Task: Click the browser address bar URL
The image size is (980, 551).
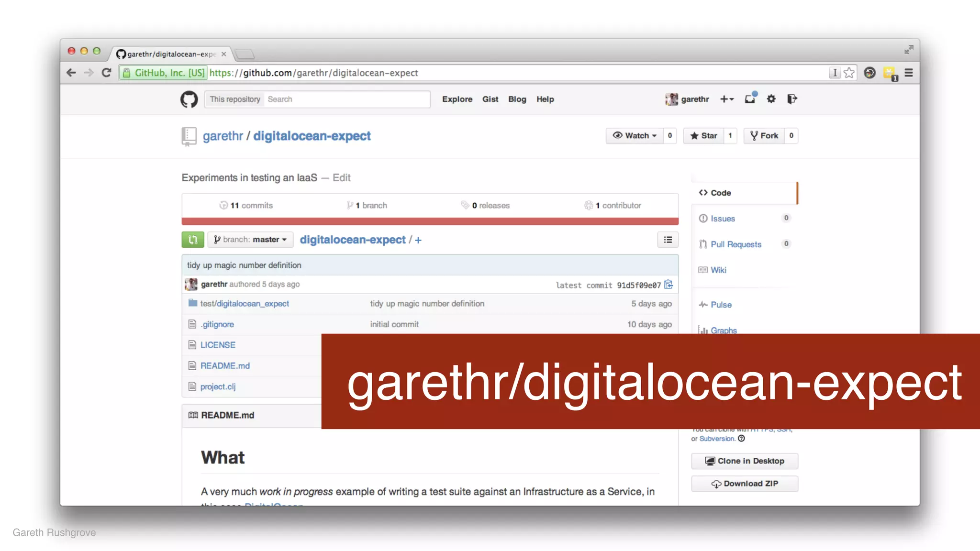Action: point(313,73)
